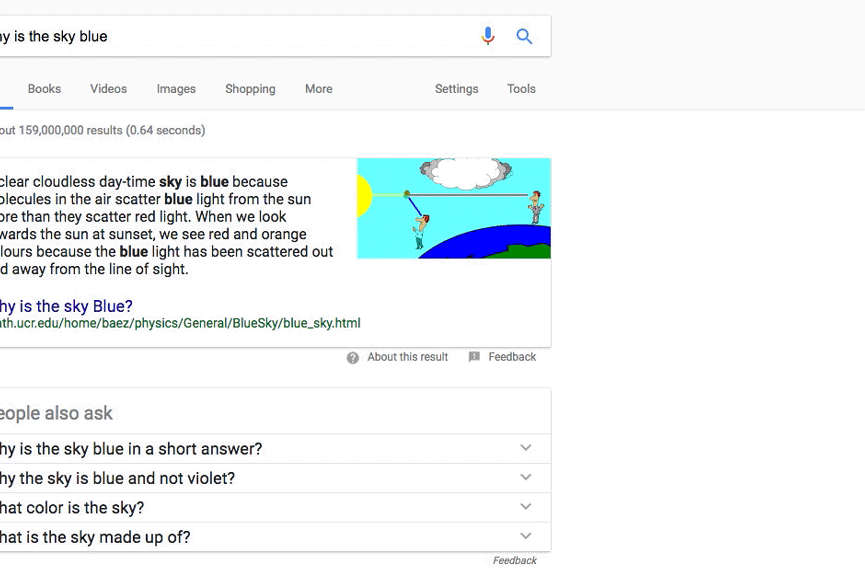Click into the search query text field
Image resolution: width=865 pixels, height=576 pixels.
coord(234,36)
